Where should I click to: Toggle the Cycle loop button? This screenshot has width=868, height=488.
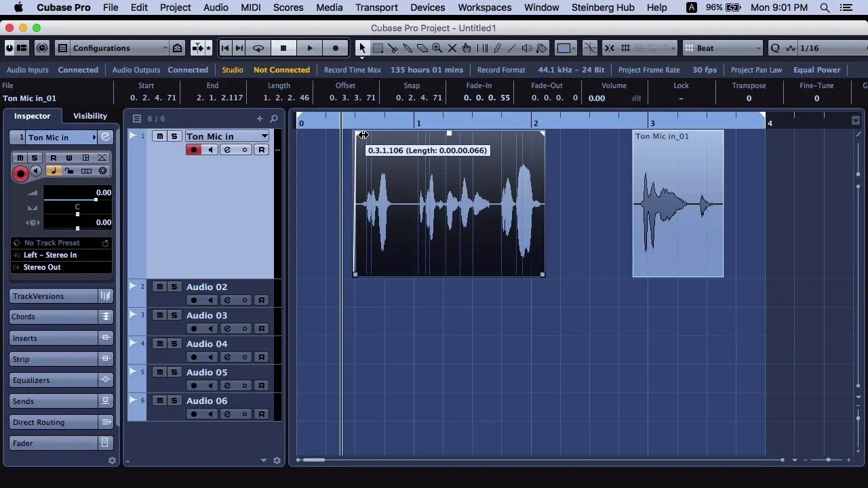258,48
